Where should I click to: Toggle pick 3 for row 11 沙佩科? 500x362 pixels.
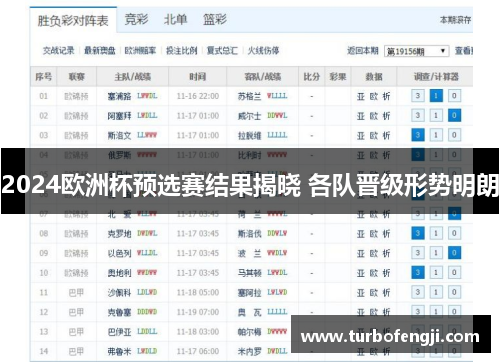click(x=418, y=292)
